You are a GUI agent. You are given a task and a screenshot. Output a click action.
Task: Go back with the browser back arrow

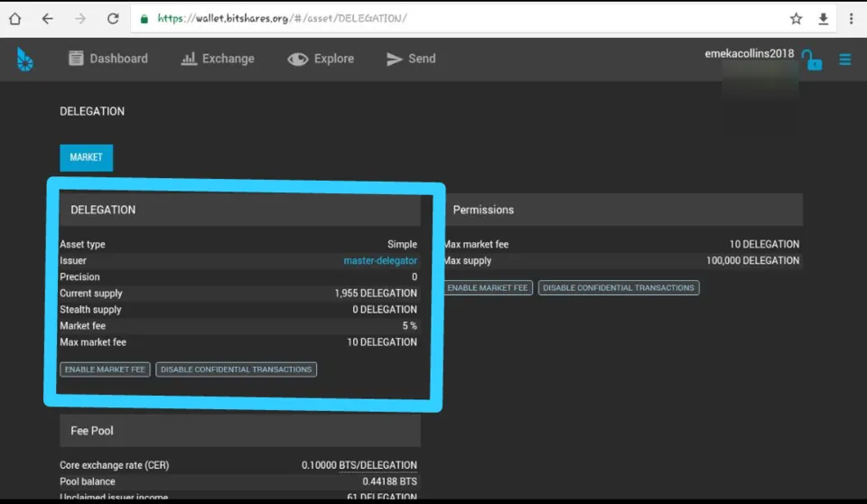48,19
